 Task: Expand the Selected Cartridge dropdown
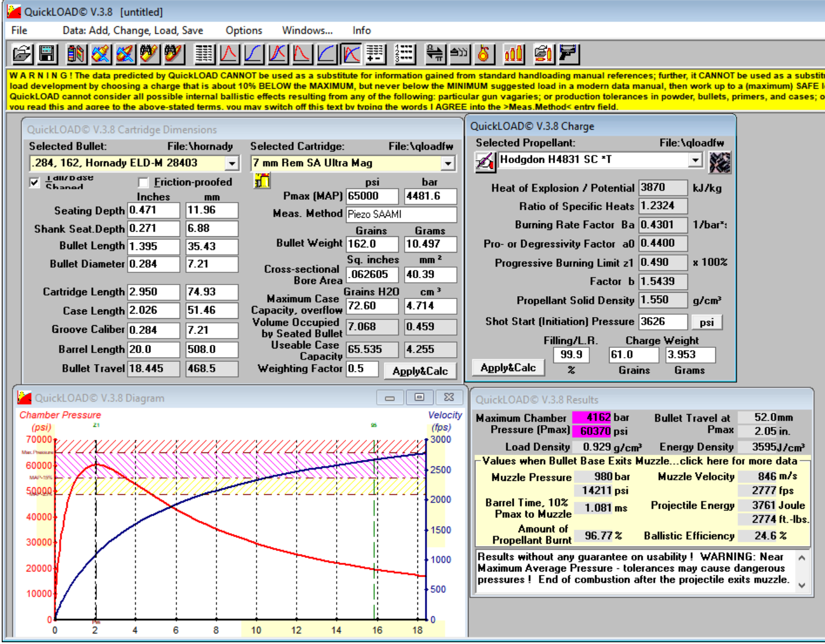448,164
